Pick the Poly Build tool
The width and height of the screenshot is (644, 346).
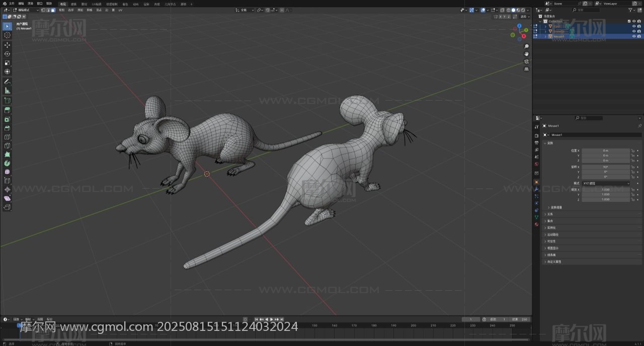(7, 154)
